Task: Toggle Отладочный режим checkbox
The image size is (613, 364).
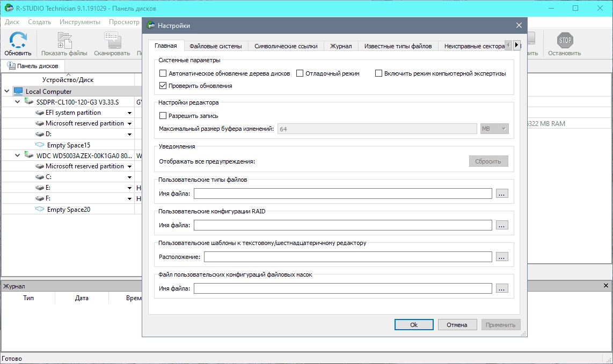Action: pos(300,73)
